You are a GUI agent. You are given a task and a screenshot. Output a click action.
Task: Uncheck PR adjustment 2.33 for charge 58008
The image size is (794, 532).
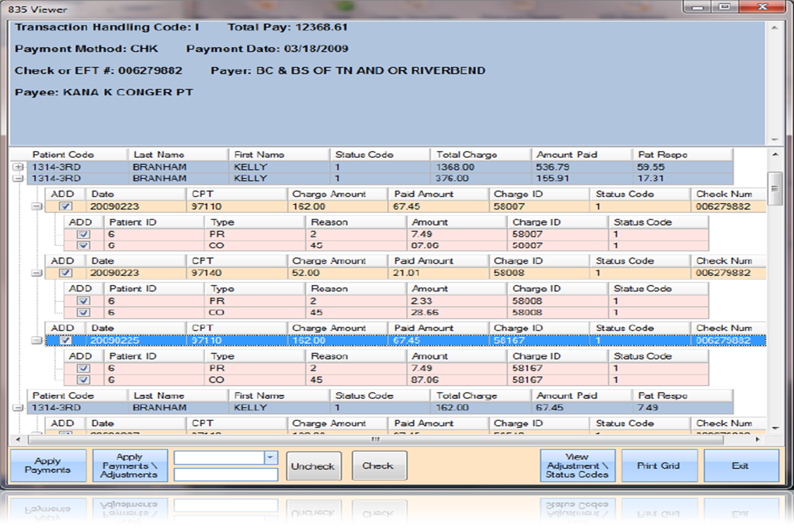point(83,301)
